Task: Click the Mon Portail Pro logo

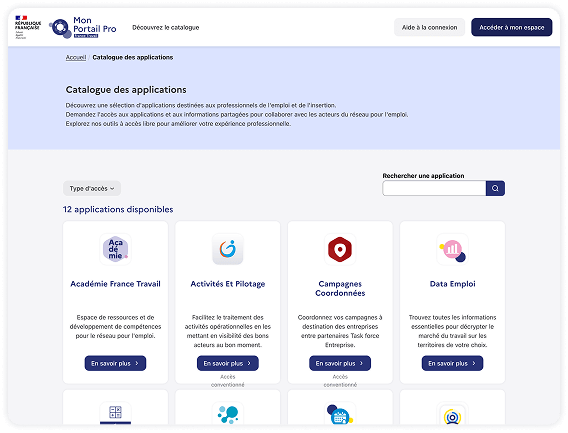Action: pos(83,28)
